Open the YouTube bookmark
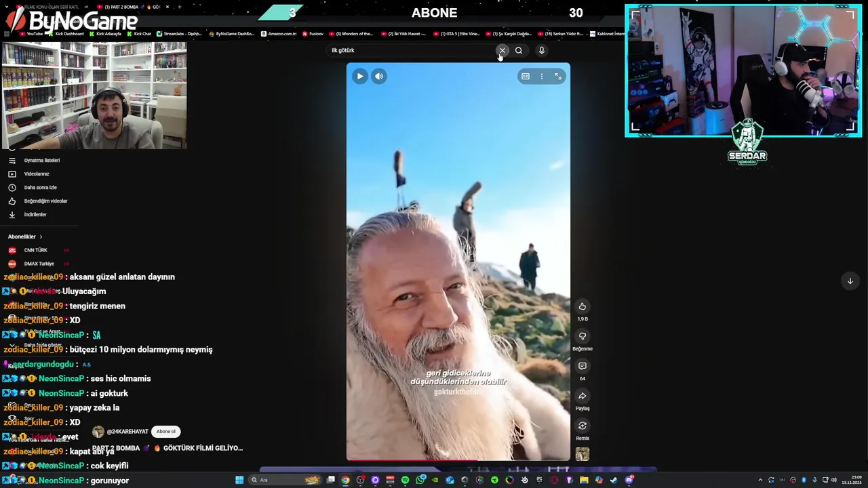 click(31, 34)
